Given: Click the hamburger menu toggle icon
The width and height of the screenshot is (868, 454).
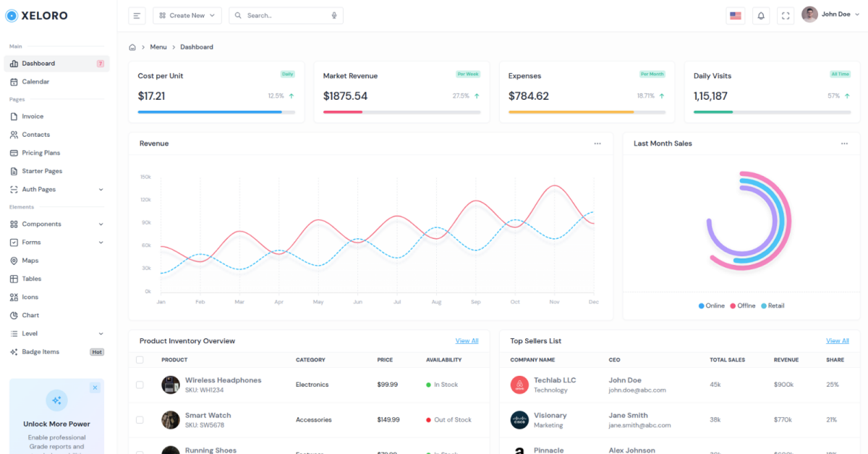Looking at the screenshot, I should click(x=137, y=15).
